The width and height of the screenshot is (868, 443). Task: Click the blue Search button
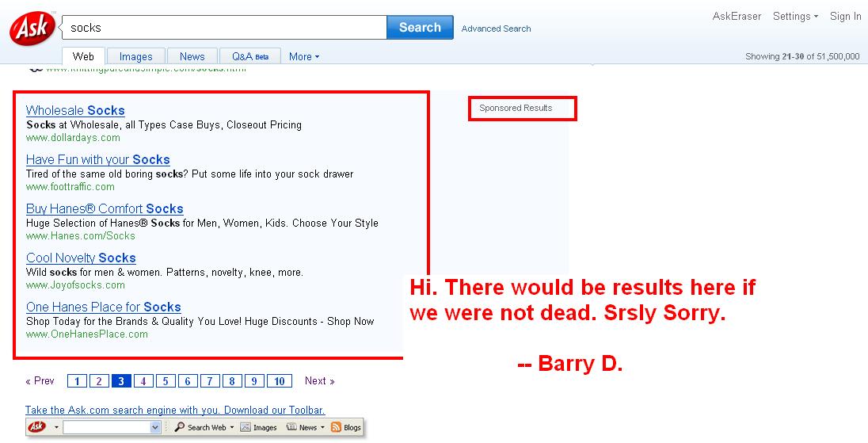420,28
